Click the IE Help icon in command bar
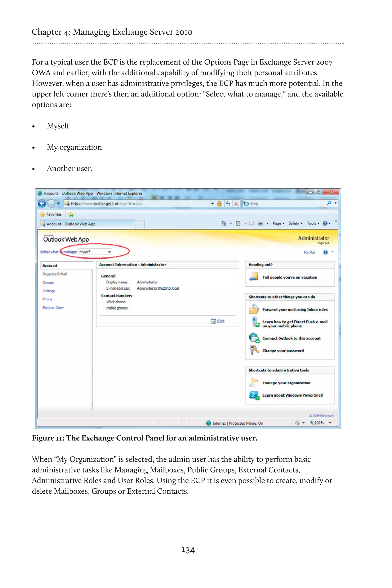Image resolution: width=392 pixels, height=588 pixels. (325, 224)
